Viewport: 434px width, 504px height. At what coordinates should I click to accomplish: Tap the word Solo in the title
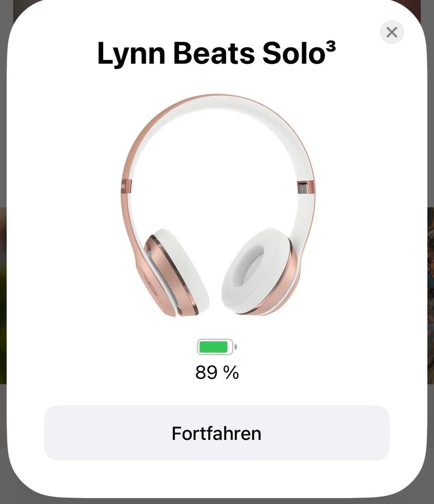pos(294,53)
